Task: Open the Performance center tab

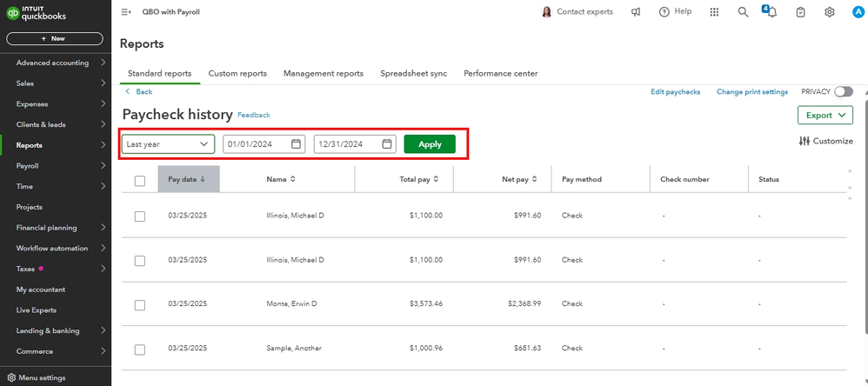Action: (x=500, y=74)
